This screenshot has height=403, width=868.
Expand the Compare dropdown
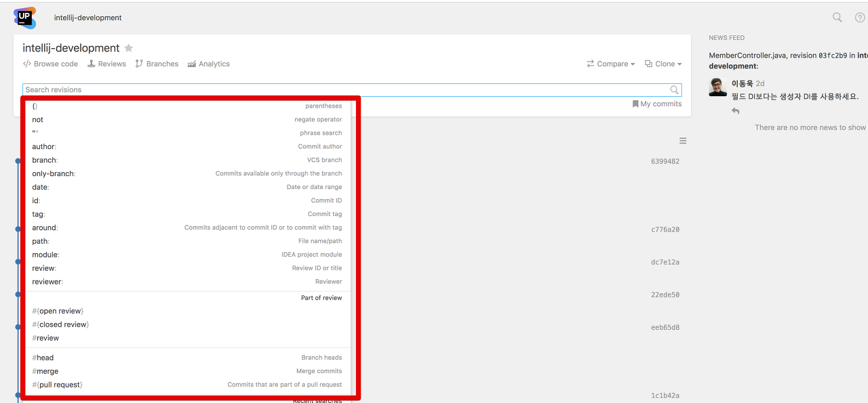pos(611,64)
